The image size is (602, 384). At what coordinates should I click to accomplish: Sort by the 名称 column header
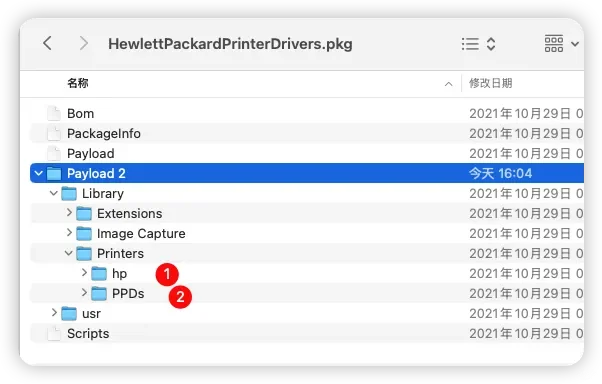(x=78, y=83)
